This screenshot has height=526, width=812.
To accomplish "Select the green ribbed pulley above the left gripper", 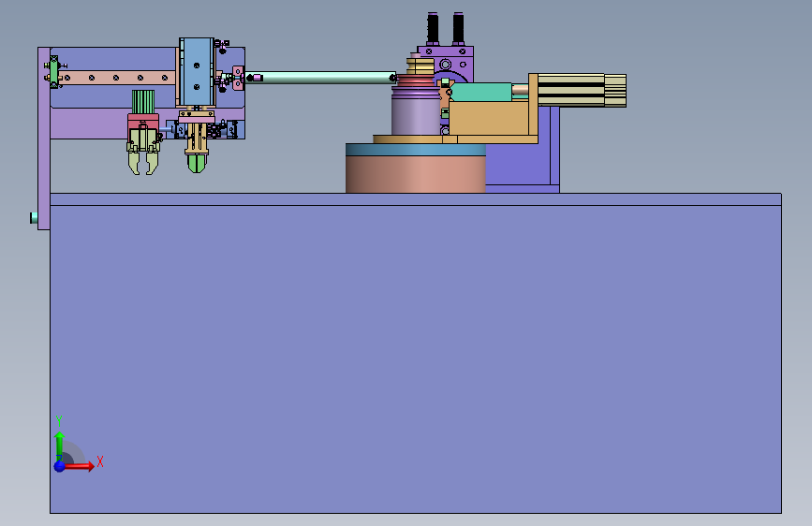I will [143, 102].
